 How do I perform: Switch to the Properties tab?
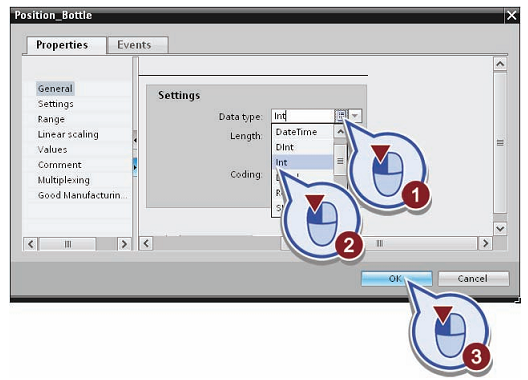point(66,45)
